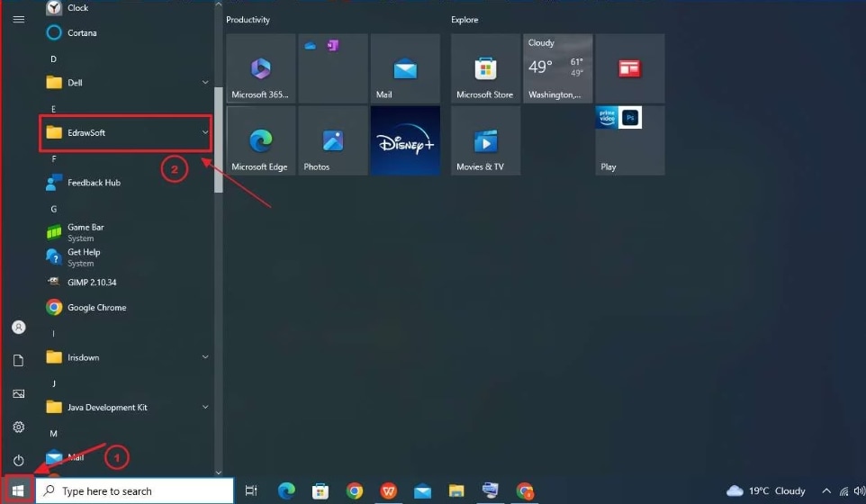The width and height of the screenshot is (866, 504).
Task: Open Microsoft Edge from the taskbar
Action: coord(286,490)
